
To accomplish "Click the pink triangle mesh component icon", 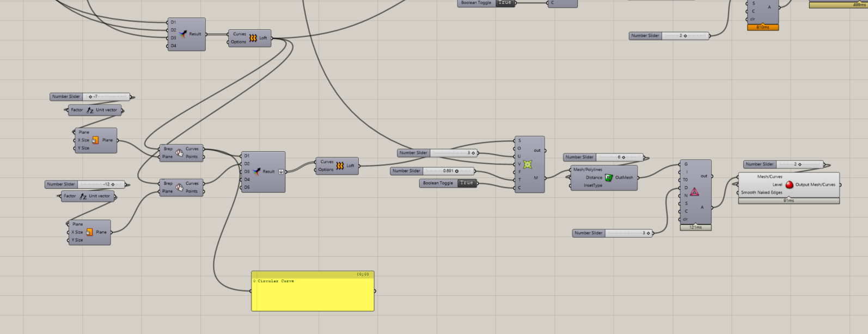I will [x=694, y=192].
